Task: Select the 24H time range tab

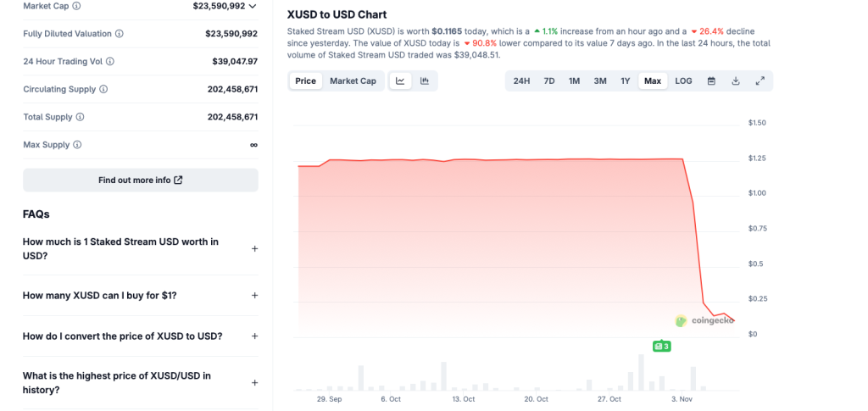Action: (521, 81)
